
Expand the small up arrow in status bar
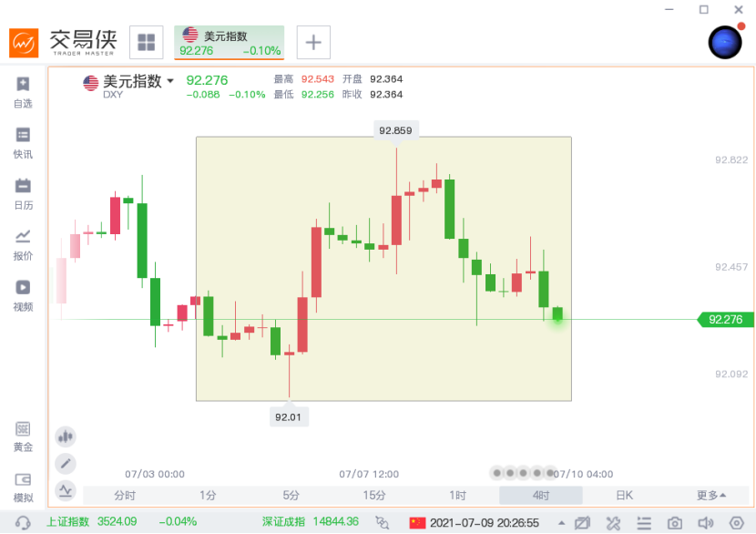tap(562, 523)
